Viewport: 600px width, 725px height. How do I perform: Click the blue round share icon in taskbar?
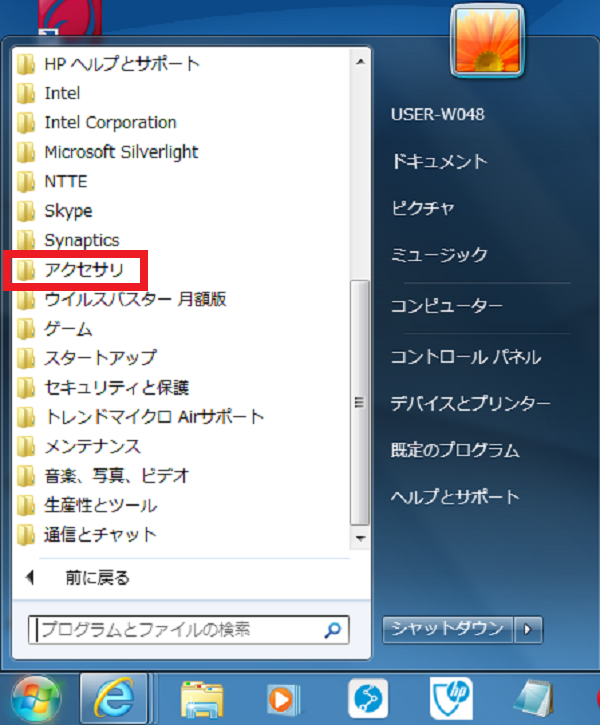click(368, 699)
